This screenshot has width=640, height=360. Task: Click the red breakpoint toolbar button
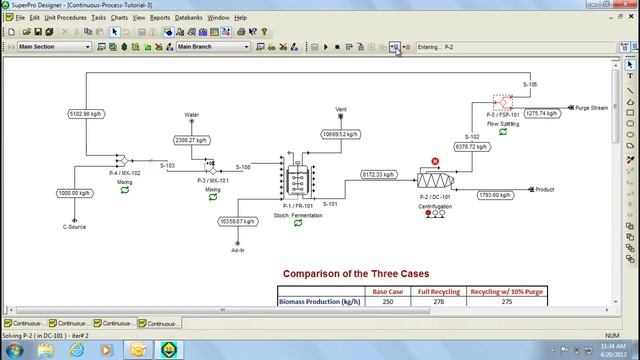click(406, 47)
